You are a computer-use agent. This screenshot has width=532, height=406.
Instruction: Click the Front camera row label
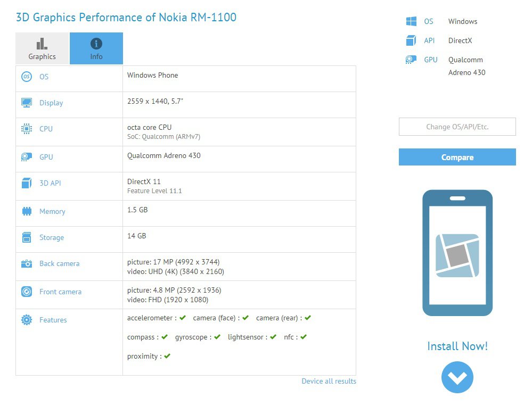click(60, 292)
